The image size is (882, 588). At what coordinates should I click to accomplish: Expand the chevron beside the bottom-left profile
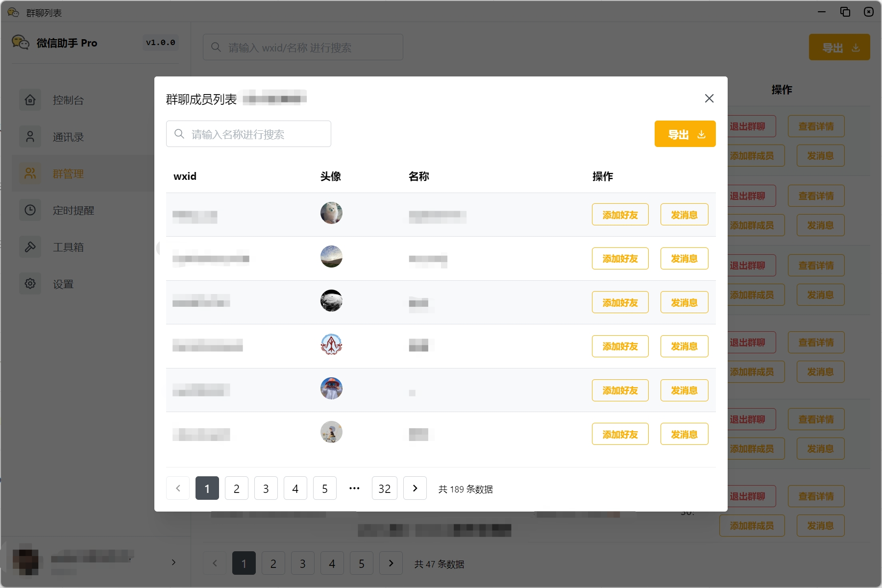click(173, 563)
